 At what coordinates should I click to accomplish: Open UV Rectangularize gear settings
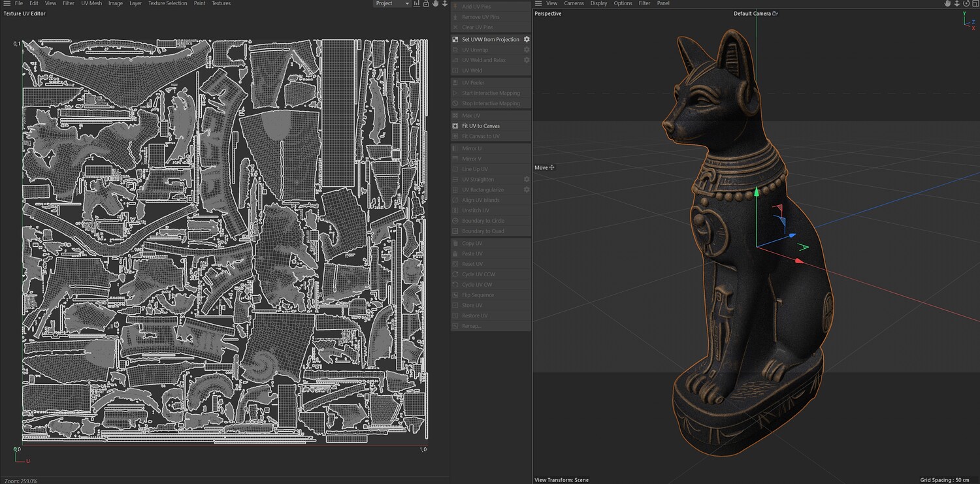[x=527, y=190]
